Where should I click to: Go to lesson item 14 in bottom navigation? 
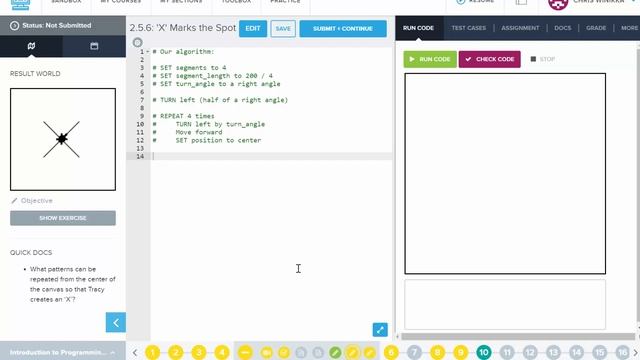click(576, 352)
